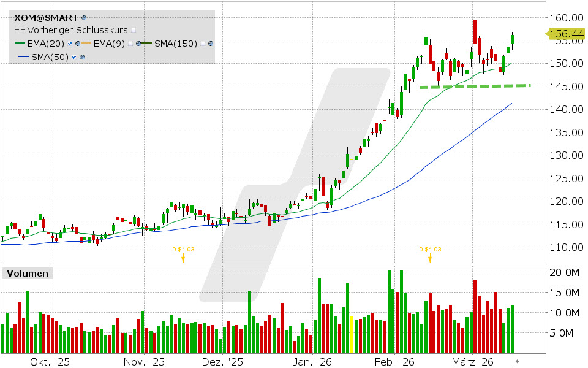Enable the EMA(9) checkbox
Screen dimensions: 588x368
[x=130, y=44]
